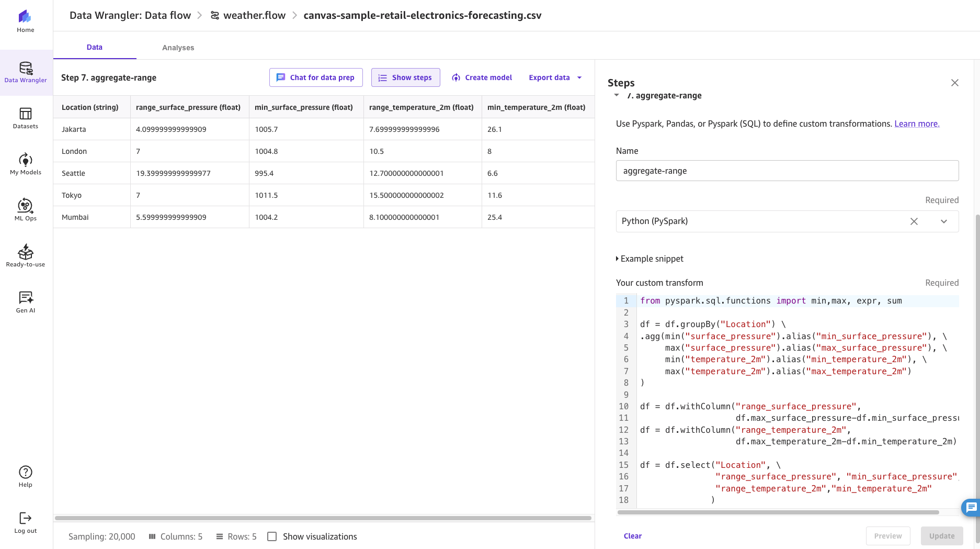980x549 pixels.
Task: Enable the Show visualizations checkbox
Action: pos(272,536)
